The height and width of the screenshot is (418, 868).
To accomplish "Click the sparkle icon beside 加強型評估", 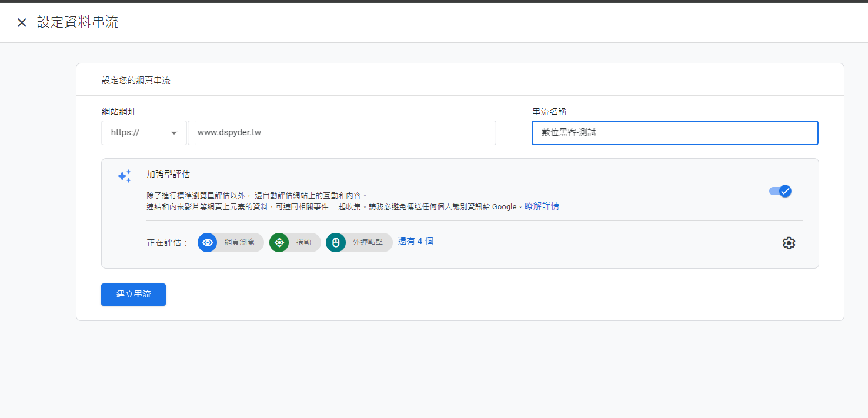I will point(124,176).
